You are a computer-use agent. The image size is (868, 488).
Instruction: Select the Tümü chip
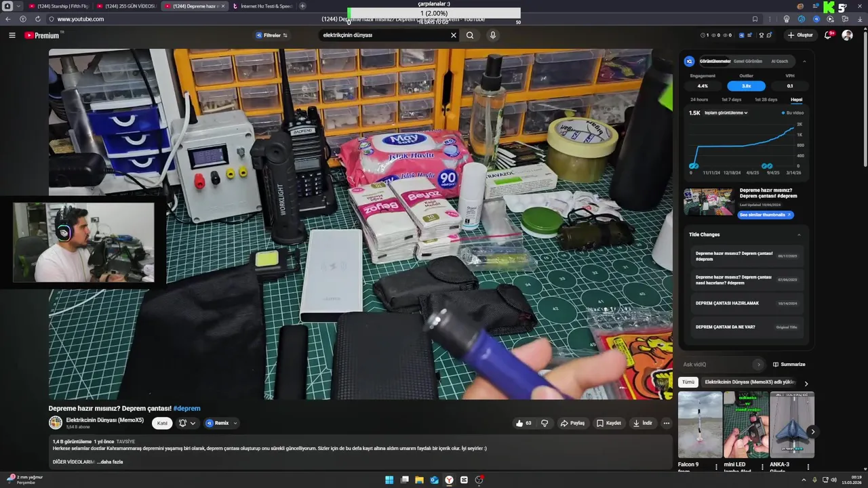pos(688,382)
